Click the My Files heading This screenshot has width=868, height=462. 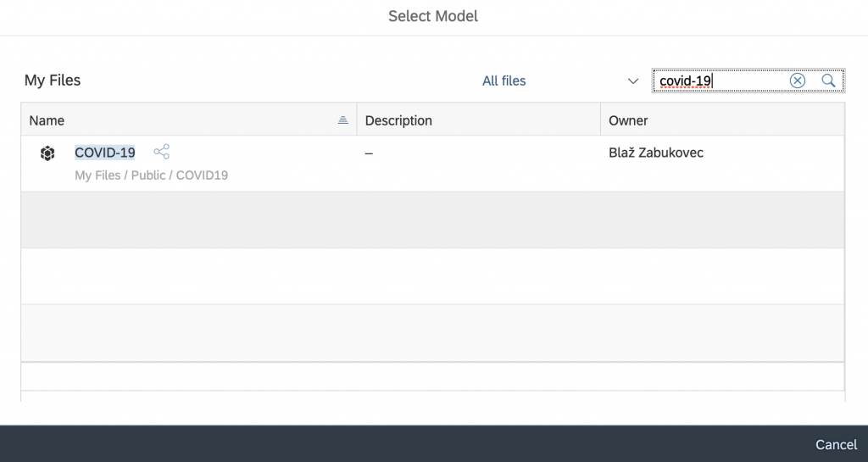coord(53,81)
